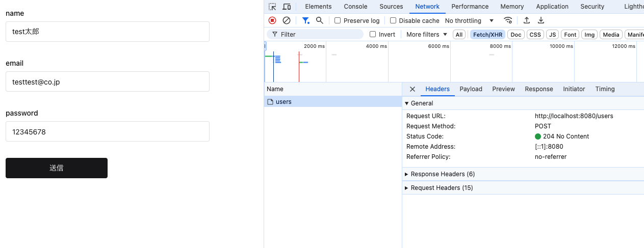Select the All request type filter
Viewport: 644px width, 248px height.
tap(459, 35)
